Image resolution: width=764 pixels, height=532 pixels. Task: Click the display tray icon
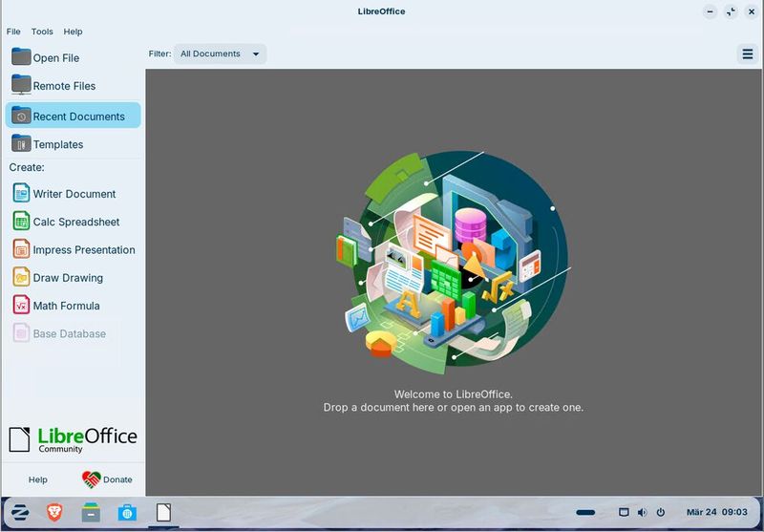(624, 512)
